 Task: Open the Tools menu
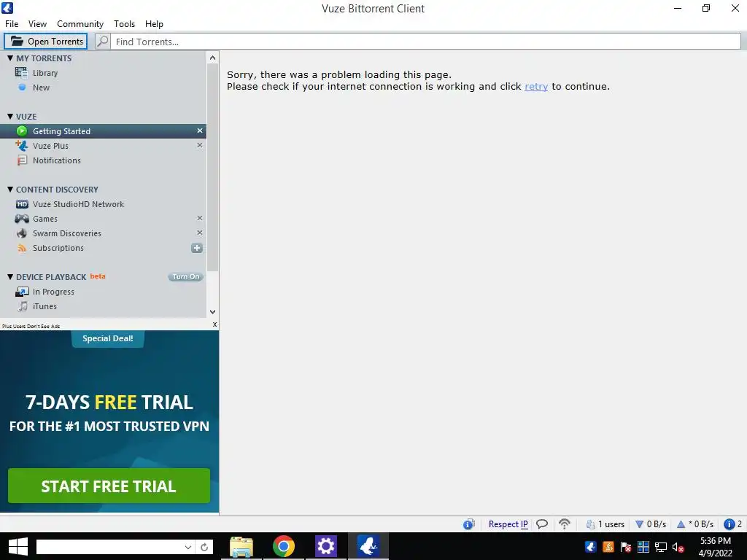click(x=124, y=24)
